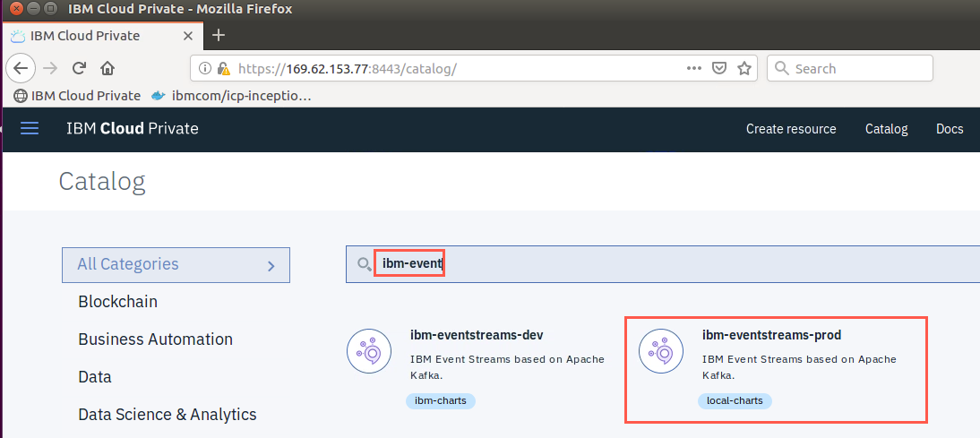This screenshot has width=980, height=438.
Task: Click the Firefox search bar magnifier icon
Action: click(x=782, y=69)
